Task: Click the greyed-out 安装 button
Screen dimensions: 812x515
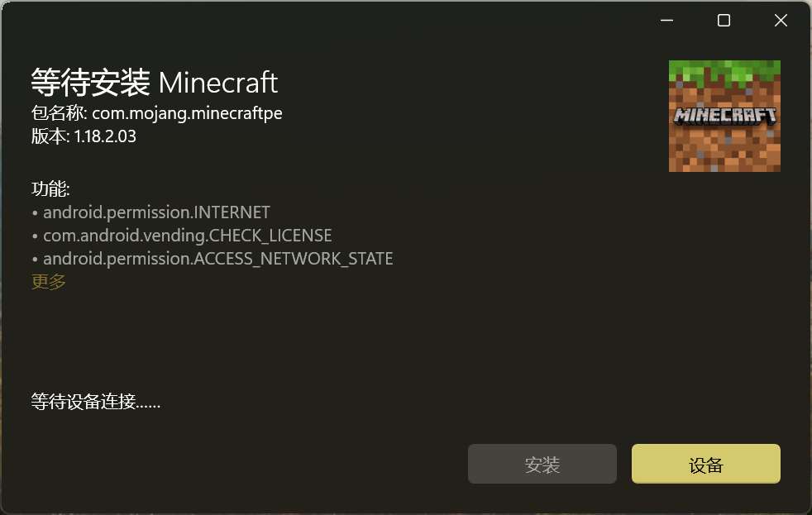Action: 542,465
